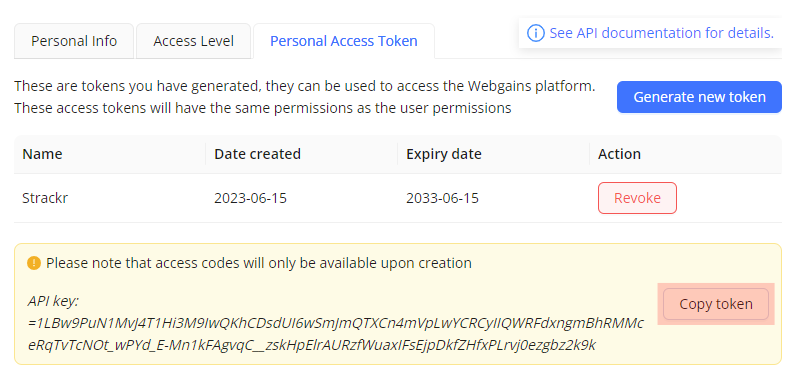Click the info icon beside API documentation

pyautogui.click(x=535, y=34)
